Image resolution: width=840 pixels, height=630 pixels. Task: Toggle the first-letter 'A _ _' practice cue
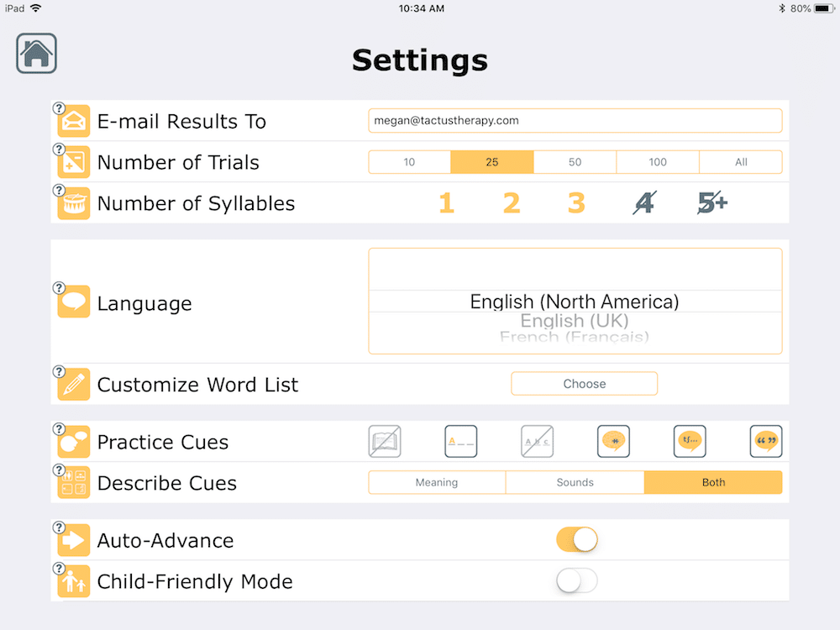(x=461, y=442)
